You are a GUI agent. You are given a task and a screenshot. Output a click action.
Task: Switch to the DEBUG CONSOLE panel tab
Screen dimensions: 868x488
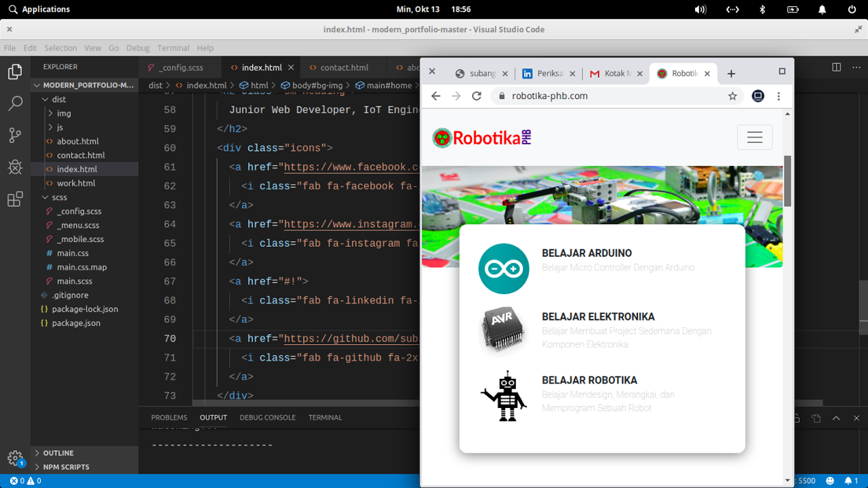267,418
